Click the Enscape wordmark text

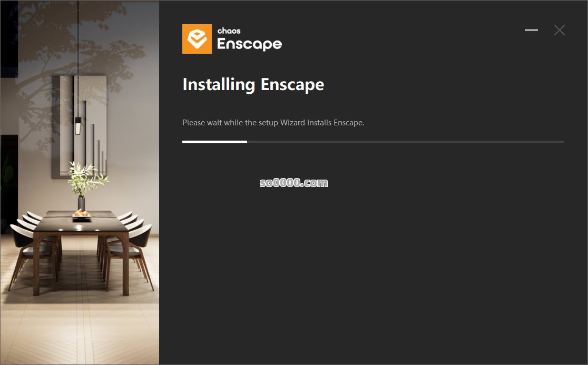click(249, 44)
